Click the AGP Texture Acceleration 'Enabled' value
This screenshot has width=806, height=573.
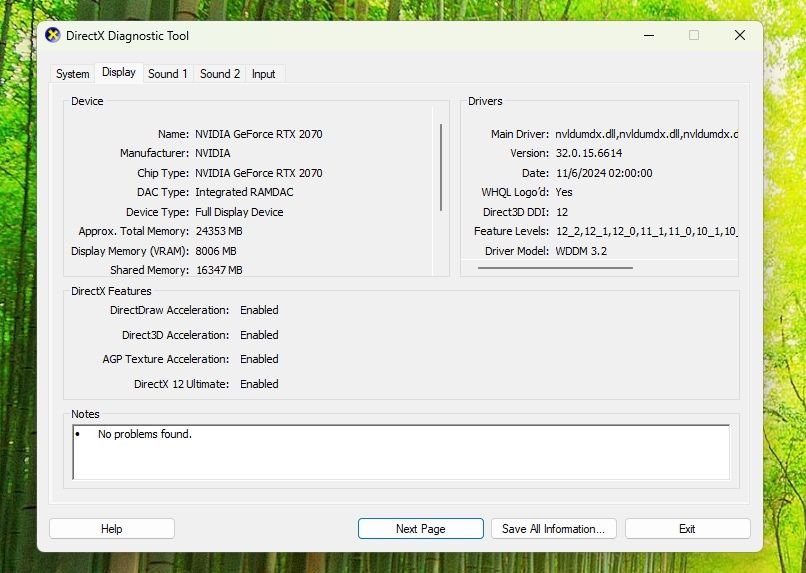tap(259, 359)
